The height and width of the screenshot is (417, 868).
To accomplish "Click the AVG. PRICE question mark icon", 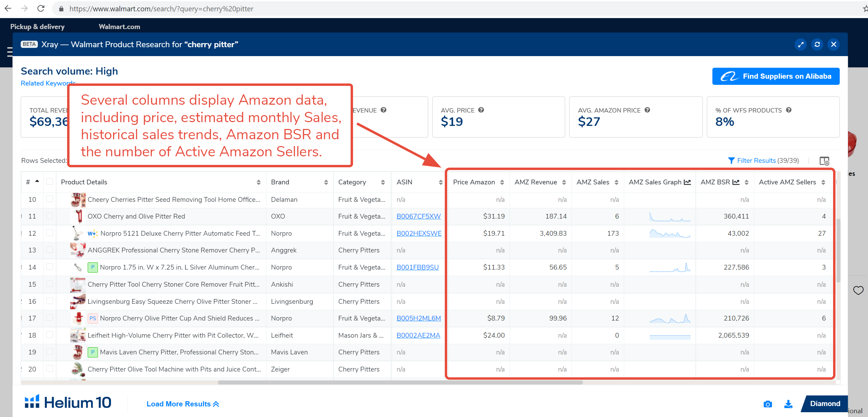I will (x=481, y=110).
